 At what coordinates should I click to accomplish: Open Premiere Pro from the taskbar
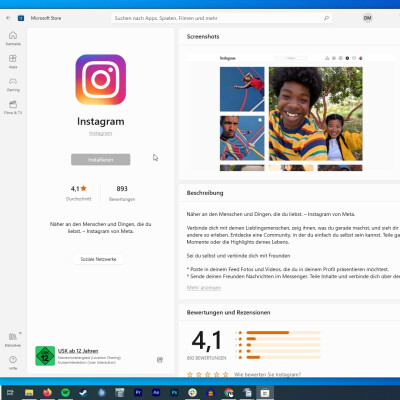[138, 393]
